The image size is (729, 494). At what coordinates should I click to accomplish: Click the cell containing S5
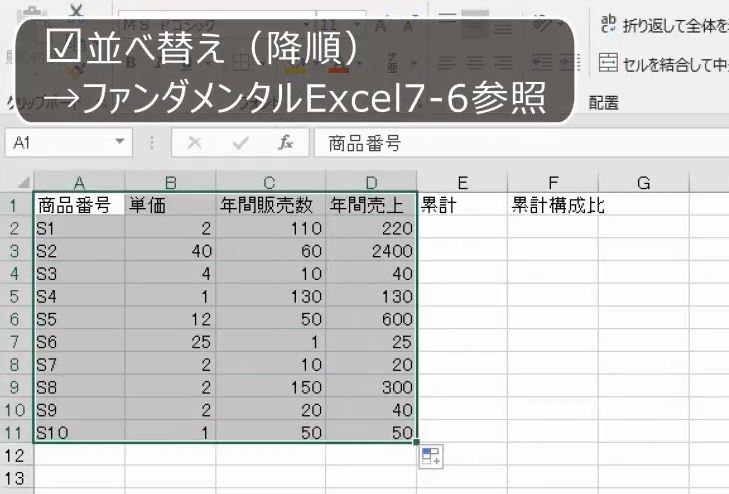click(79, 319)
